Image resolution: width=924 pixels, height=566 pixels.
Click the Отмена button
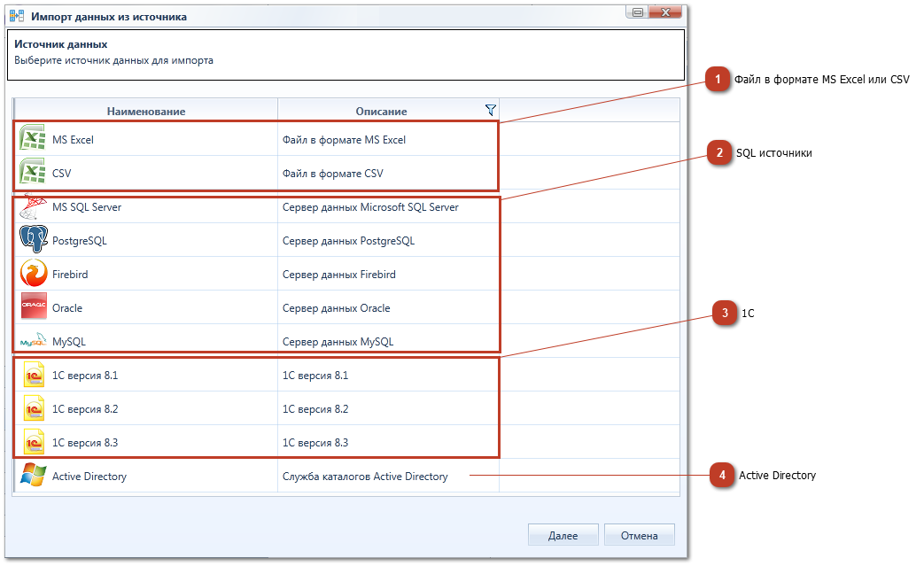tap(640, 535)
